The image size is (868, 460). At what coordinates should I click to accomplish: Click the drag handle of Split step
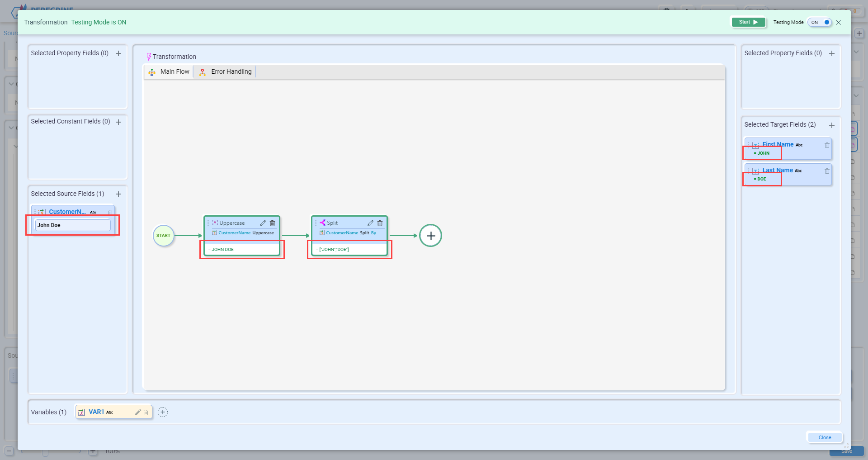pos(316,223)
